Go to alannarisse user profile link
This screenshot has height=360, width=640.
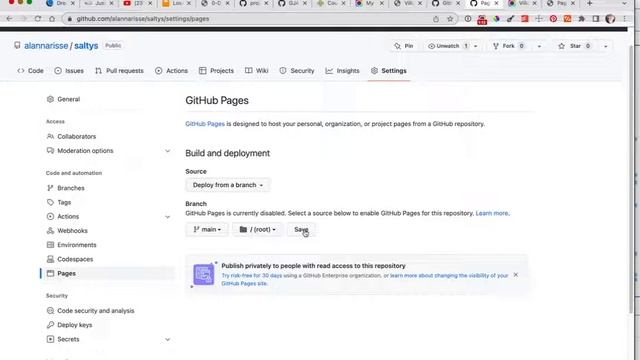click(x=46, y=46)
